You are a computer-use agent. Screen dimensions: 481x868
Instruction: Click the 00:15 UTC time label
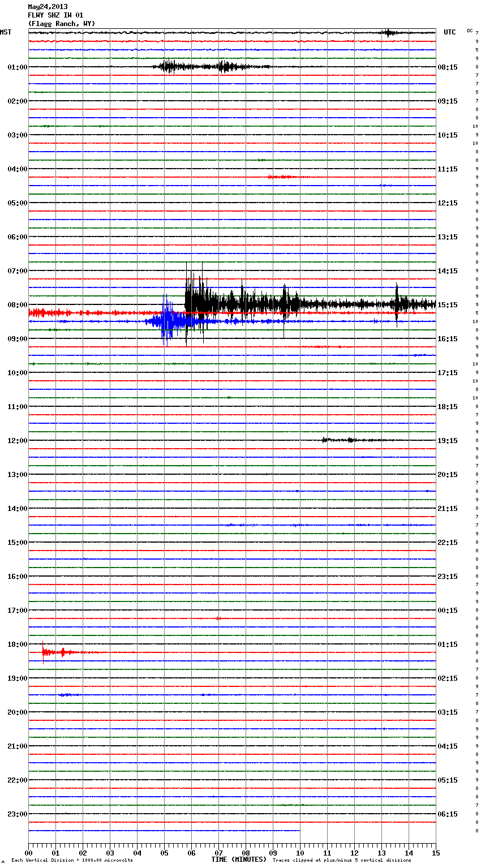448,611
